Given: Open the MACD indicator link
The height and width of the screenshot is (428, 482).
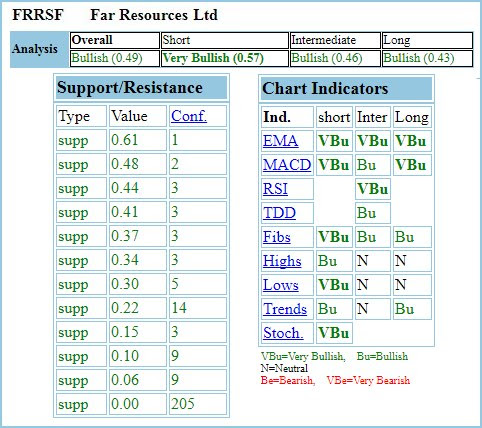Looking at the screenshot, I should click(x=287, y=165).
